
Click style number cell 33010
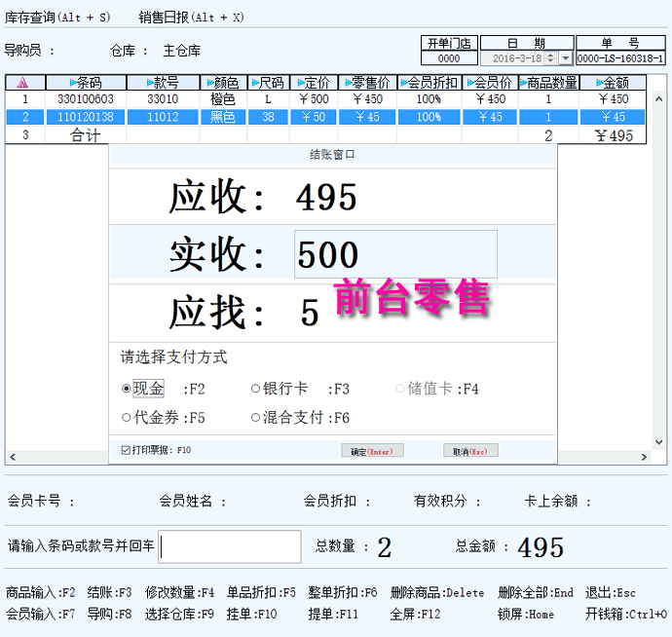tap(163, 99)
